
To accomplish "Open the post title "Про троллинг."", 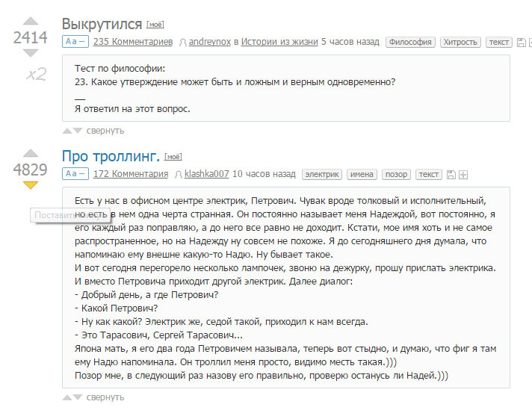I will [111, 156].
